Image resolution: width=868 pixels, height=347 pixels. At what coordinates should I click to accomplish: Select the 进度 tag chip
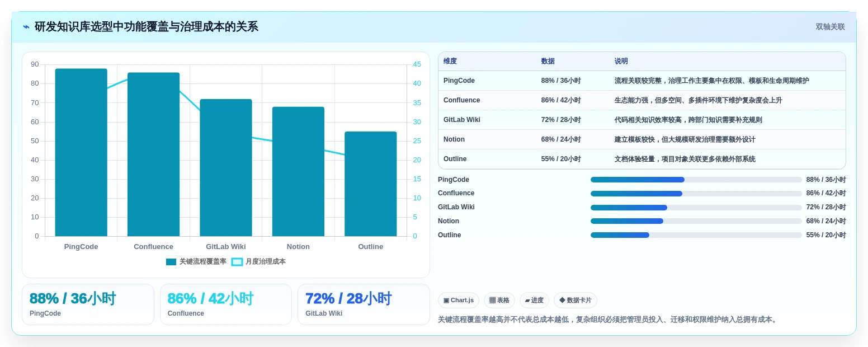534,300
